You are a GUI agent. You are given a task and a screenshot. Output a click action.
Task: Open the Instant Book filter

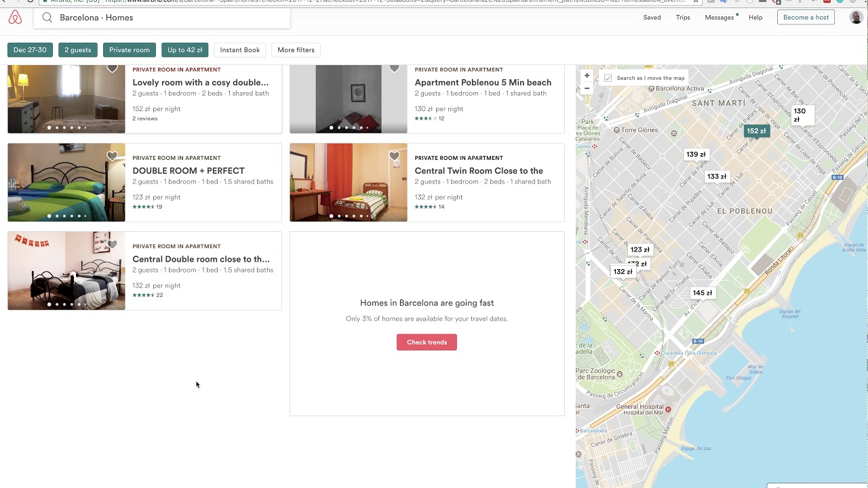240,50
